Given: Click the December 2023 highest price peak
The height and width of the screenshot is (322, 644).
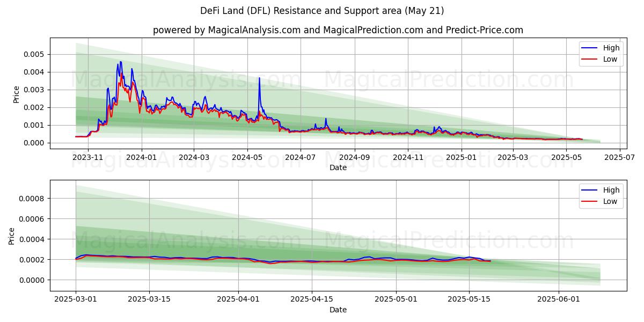Looking at the screenshot, I should pos(121,62).
